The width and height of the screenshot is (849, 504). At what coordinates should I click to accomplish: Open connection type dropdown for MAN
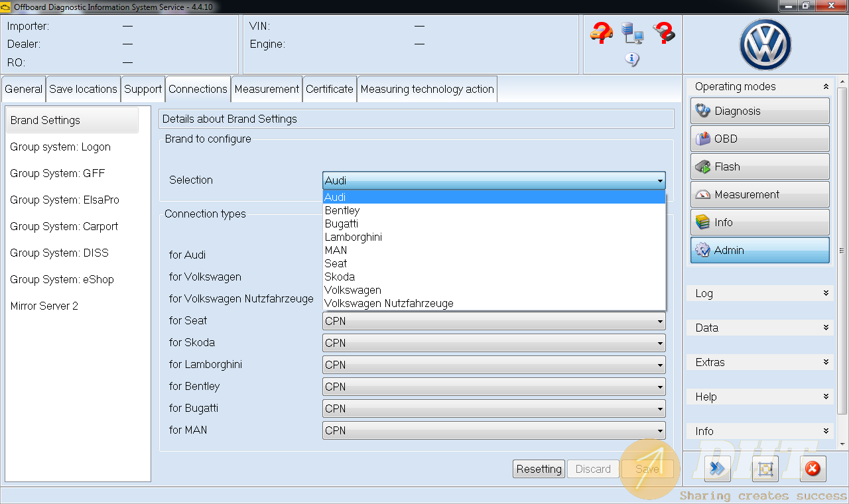tap(493, 430)
